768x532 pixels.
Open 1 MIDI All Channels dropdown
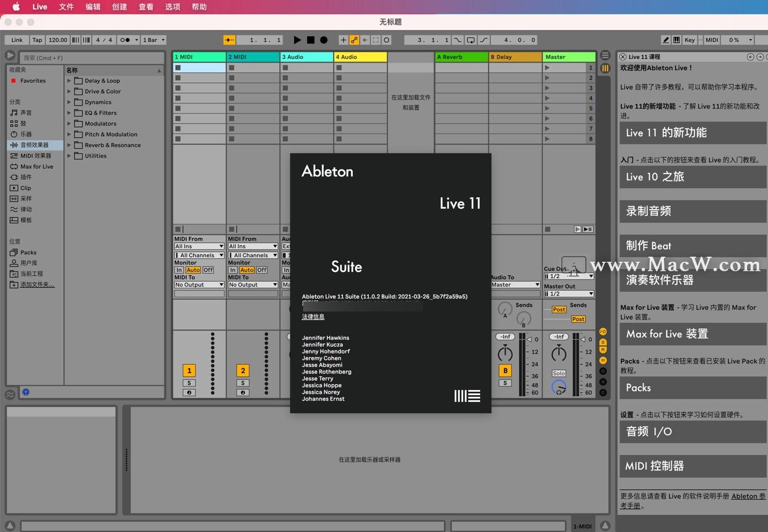point(199,256)
